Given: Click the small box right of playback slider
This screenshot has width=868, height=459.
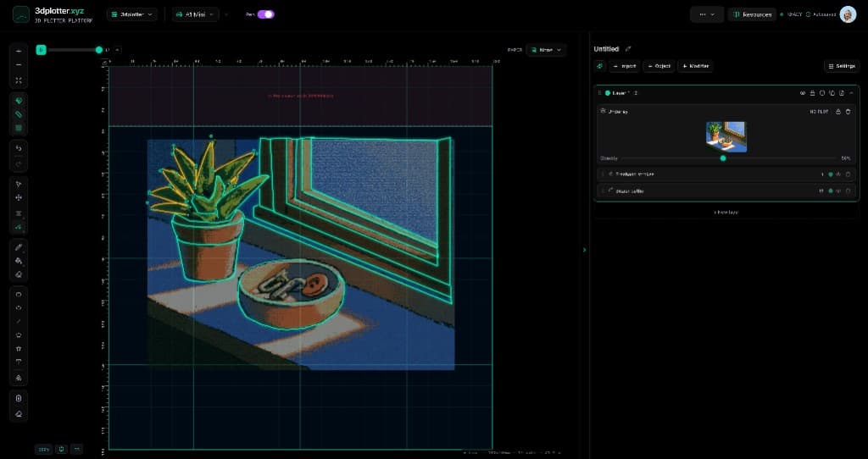Looking at the screenshot, I should (x=117, y=50).
